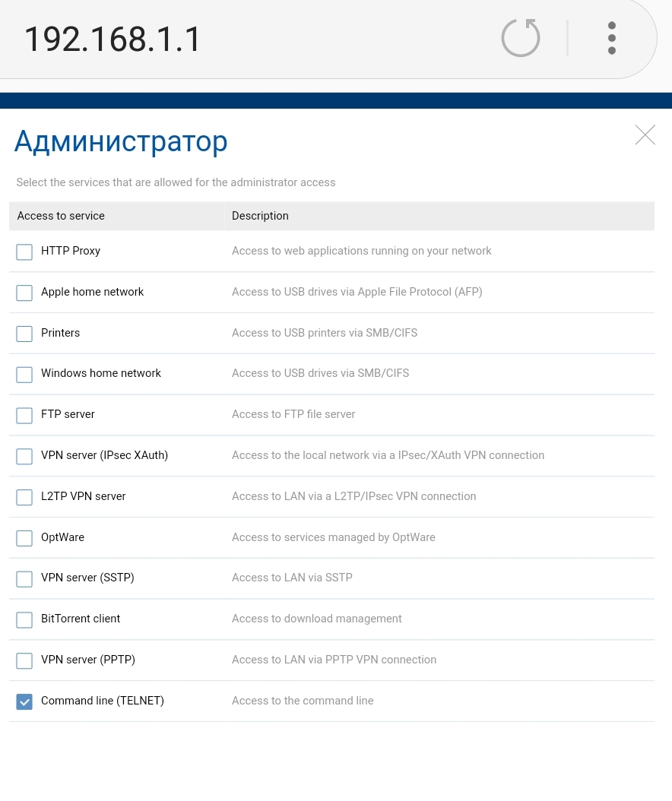Click the 'Printers' service label

tap(60, 333)
